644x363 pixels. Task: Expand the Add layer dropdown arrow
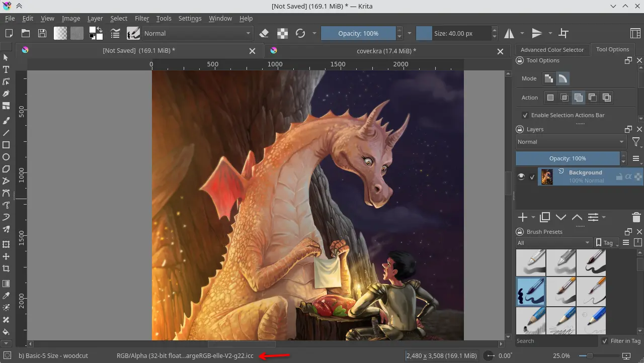click(533, 217)
